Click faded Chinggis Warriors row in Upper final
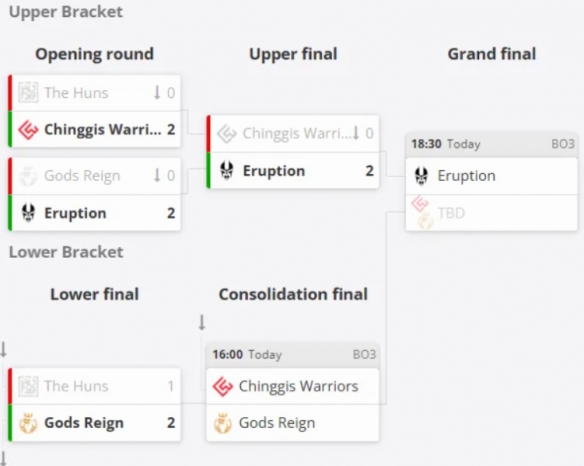The image size is (584, 466). pyautogui.click(x=293, y=133)
